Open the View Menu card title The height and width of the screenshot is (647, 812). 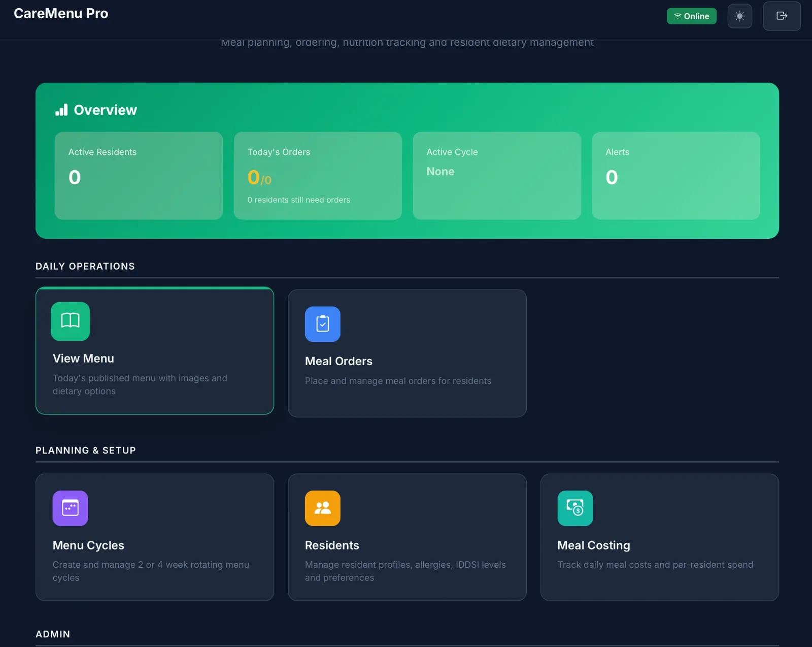click(x=83, y=359)
